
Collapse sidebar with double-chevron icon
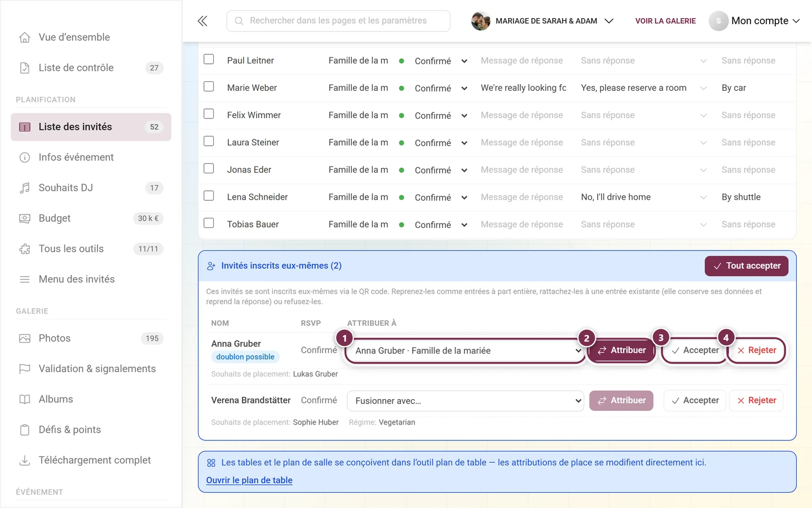(202, 21)
